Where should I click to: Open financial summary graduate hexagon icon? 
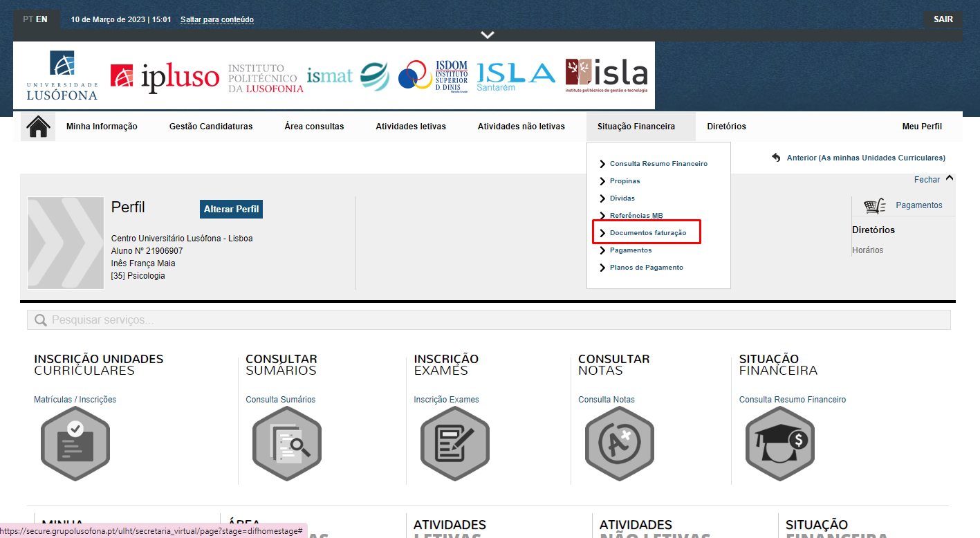click(x=780, y=444)
